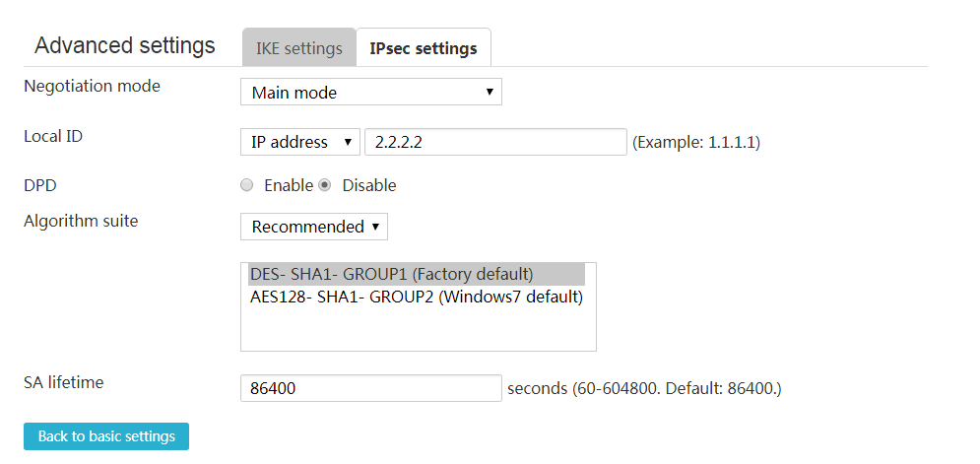This screenshot has height=464, width=980.
Task: Click the Example 1.1.1.1 hint text
Action: (x=696, y=143)
